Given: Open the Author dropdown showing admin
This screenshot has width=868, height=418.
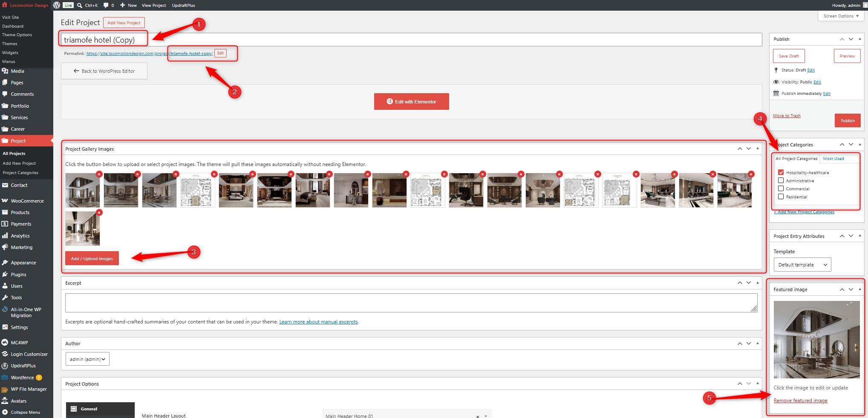Looking at the screenshot, I should pos(87,359).
